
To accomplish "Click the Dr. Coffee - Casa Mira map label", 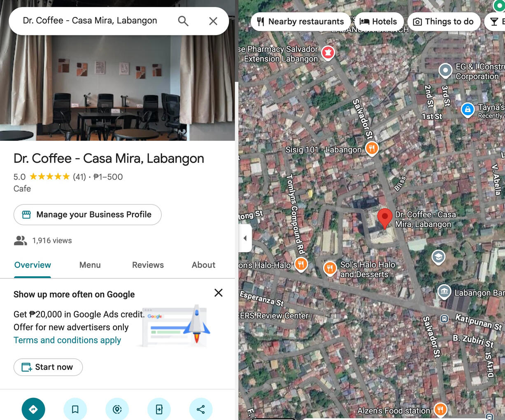I will tap(425, 219).
